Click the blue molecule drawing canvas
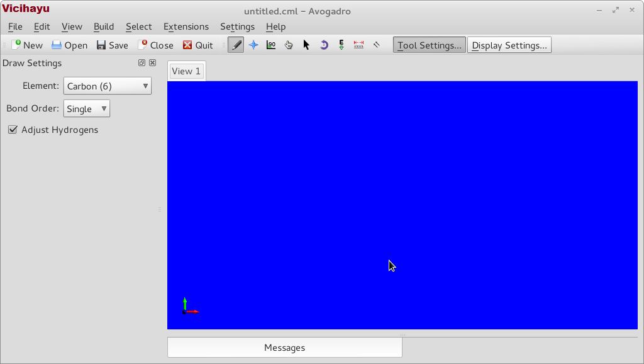Image resolution: width=644 pixels, height=364 pixels. [x=402, y=205]
